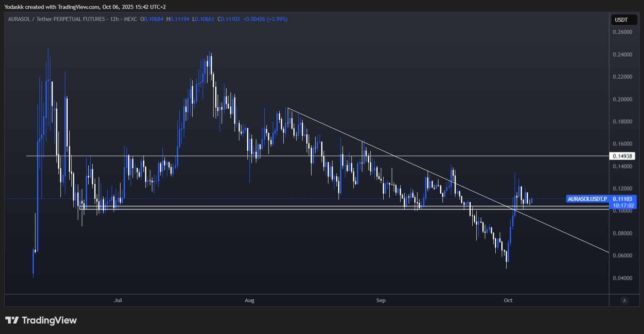Click the 0.12000 price axis label
Screen dimensions: 644x334
[x=623, y=188]
